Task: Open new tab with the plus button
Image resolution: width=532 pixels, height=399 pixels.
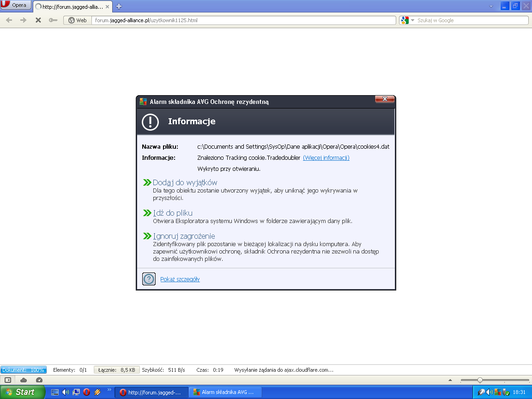Action: point(119,6)
